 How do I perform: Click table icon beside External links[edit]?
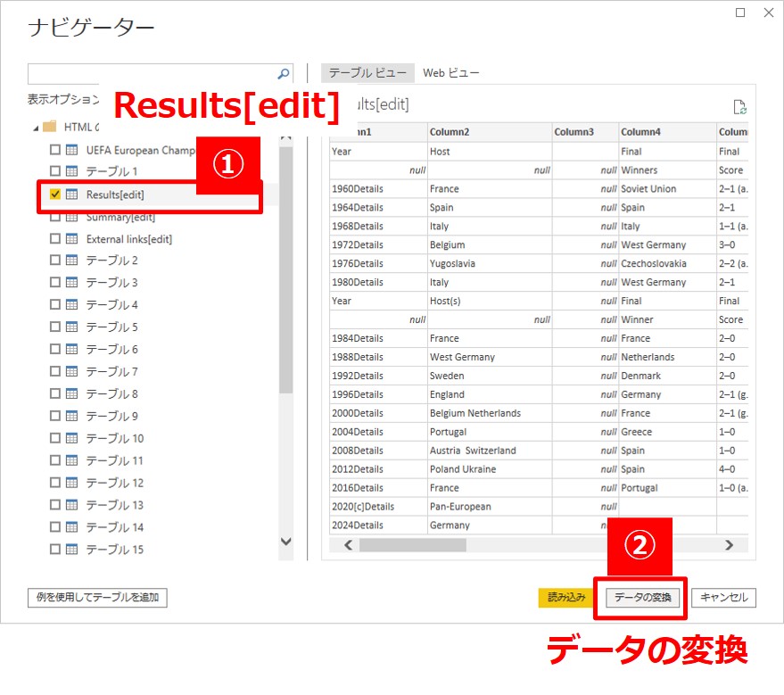(72, 238)
